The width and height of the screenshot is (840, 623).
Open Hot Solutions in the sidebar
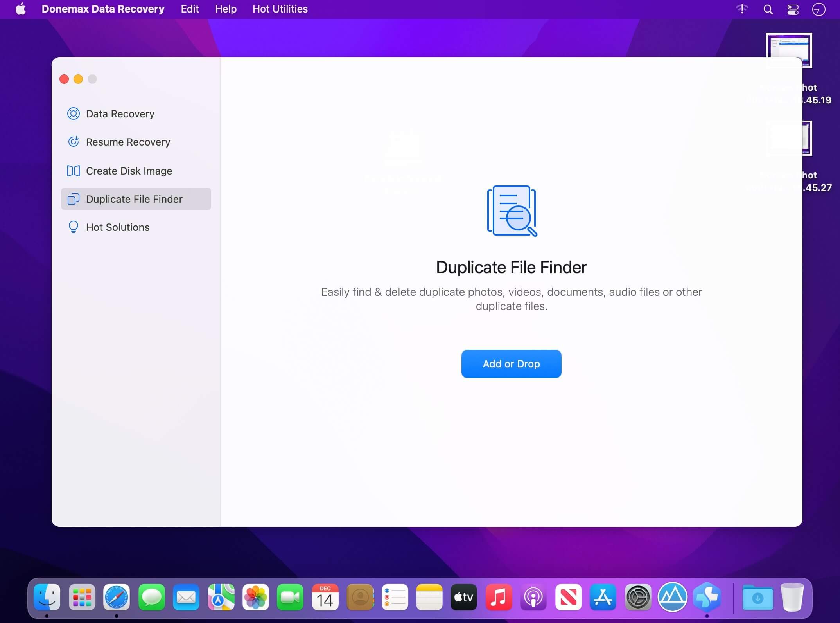(136, 227)
